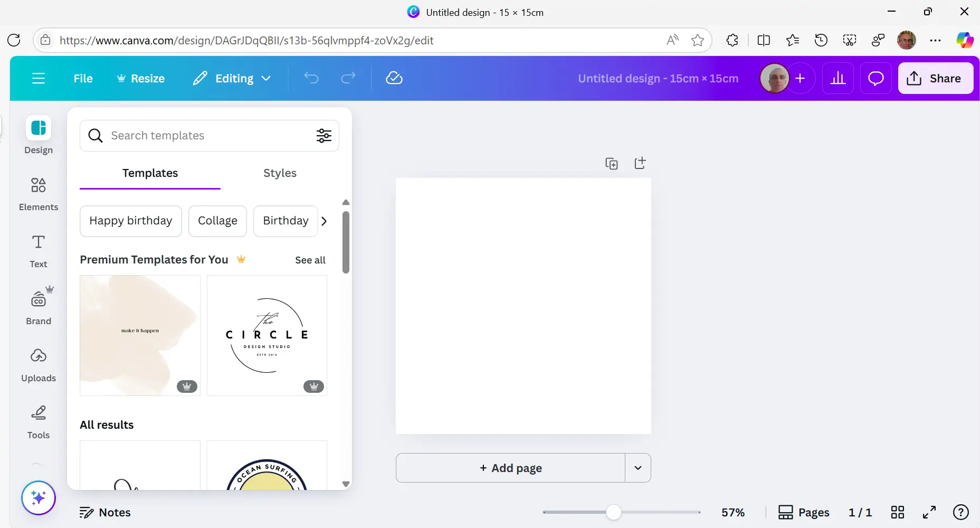Viewport: 980px width, 528px height.
Task: Select The Circle Design Studio template
Action: point(267,335)
